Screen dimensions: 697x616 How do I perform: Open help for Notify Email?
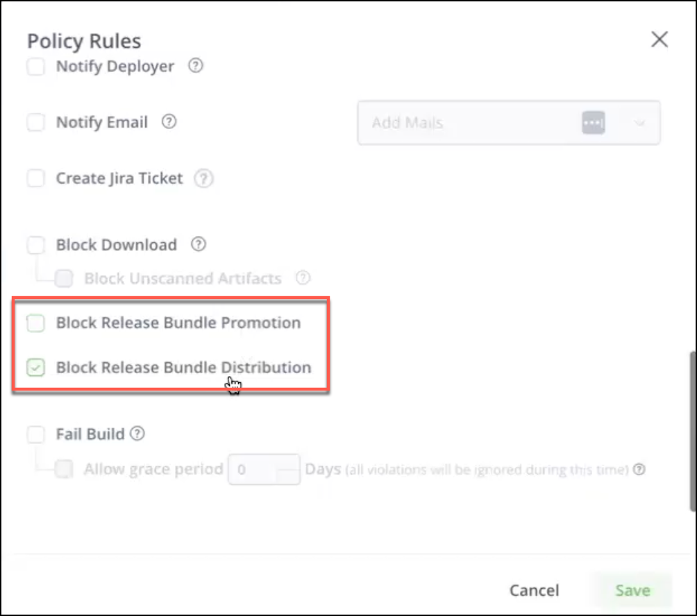[168, 122]
